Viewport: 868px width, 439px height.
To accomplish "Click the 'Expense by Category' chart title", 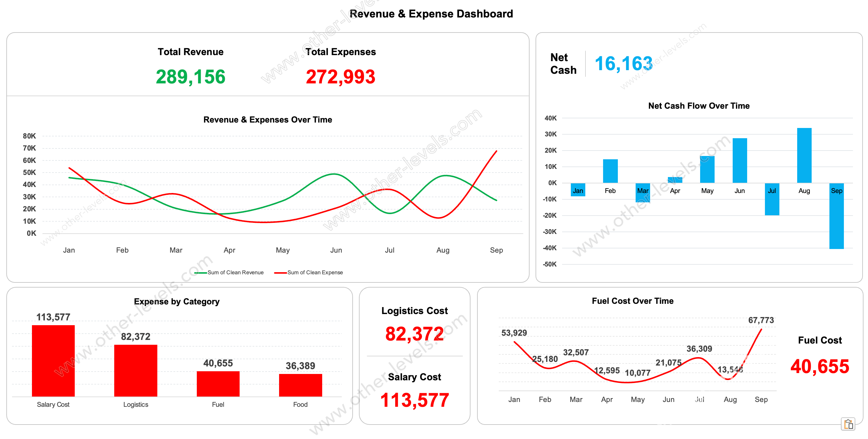I will (x=177, y=302).
